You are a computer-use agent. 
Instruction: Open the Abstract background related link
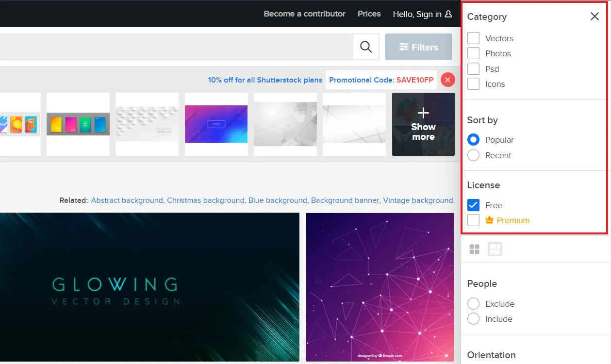click(127, 200)
